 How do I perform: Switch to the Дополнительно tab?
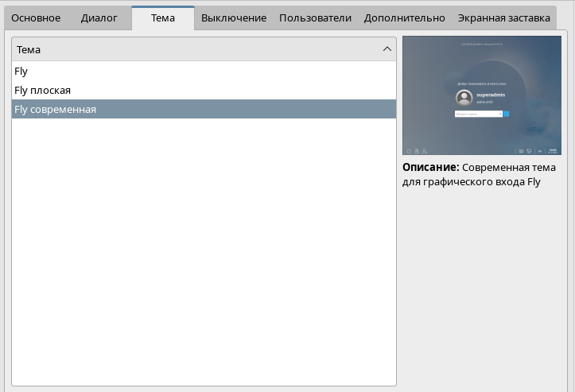405,18
